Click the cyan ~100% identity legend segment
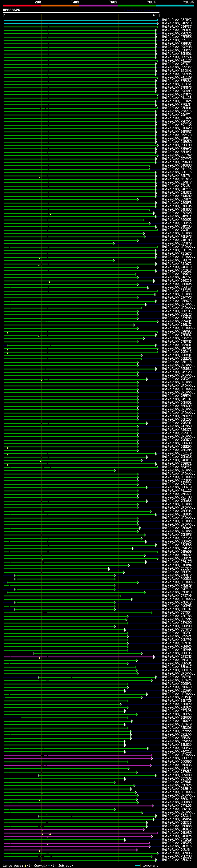Image resolution: width=197 pixels, height=868 pixels. 175,6
